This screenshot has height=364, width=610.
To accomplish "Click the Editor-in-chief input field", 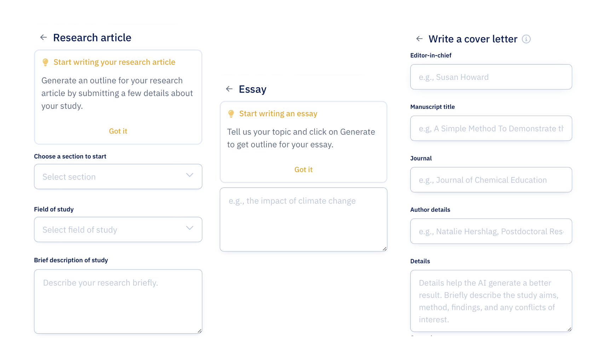I will [491, 77].
